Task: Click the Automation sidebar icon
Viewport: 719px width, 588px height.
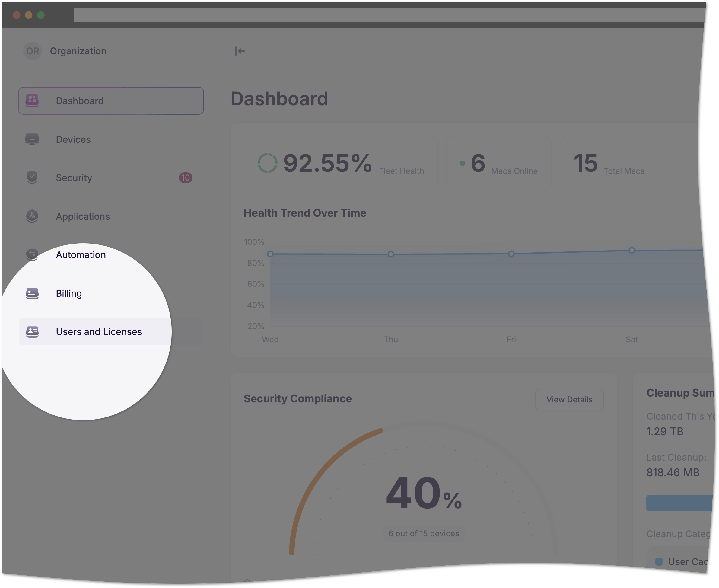Action: pyautogui.click(x=32, y=255)
